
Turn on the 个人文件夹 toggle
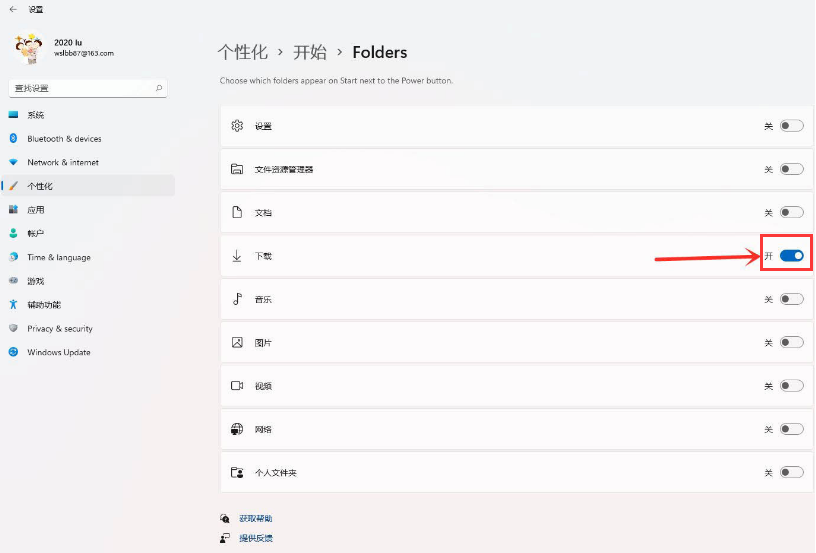click(792, 472)
